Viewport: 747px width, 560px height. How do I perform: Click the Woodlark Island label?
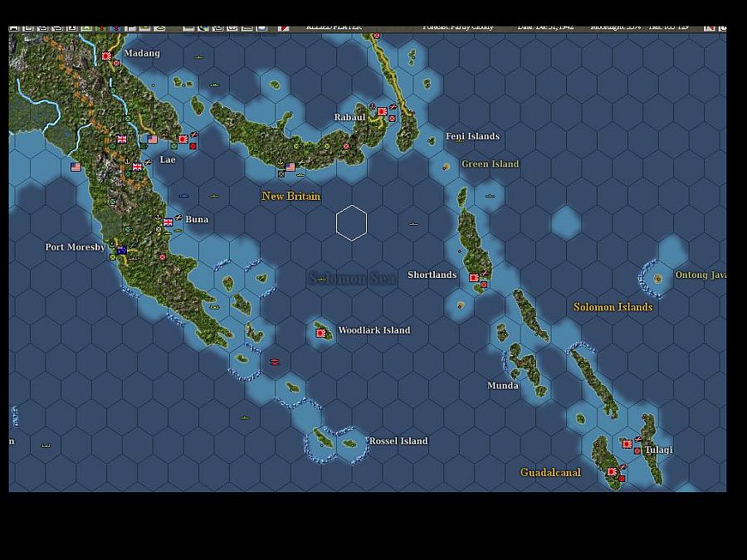pos(374,330)
